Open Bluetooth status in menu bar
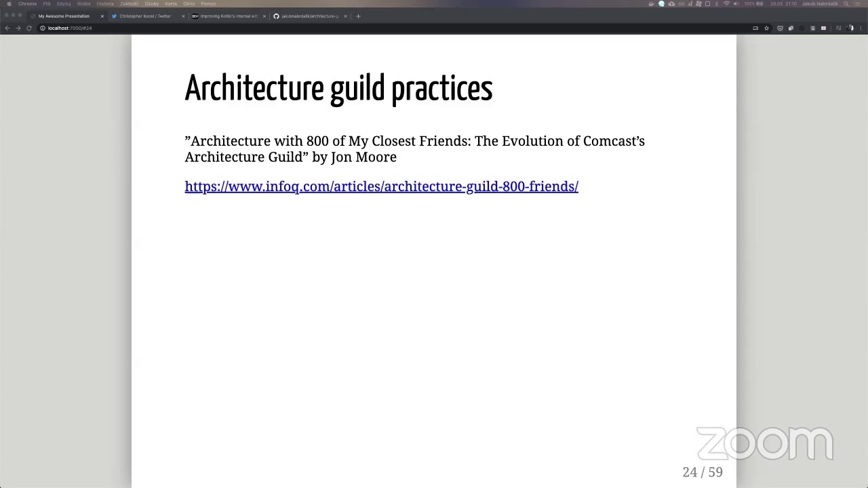The height and width of the screenshot is (488, 868). point(717,3)
